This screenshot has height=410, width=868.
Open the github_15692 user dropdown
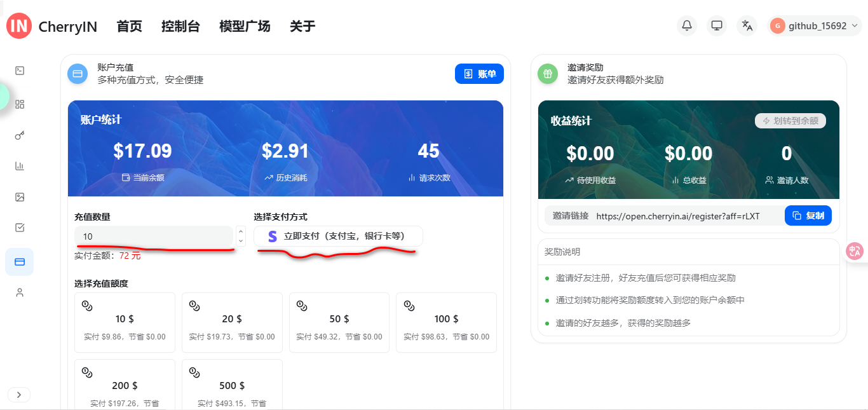[x=815, y=25]
